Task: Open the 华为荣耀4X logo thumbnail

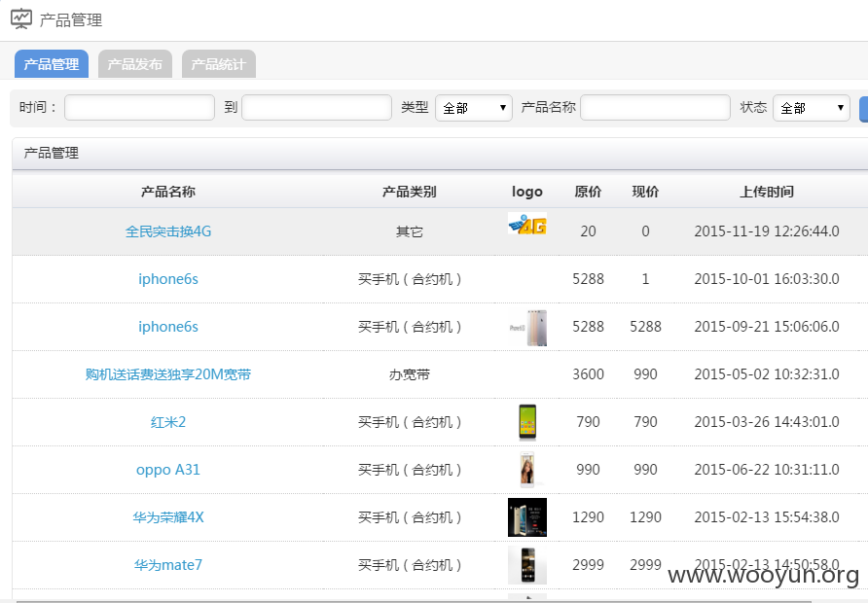Action: 527,517
